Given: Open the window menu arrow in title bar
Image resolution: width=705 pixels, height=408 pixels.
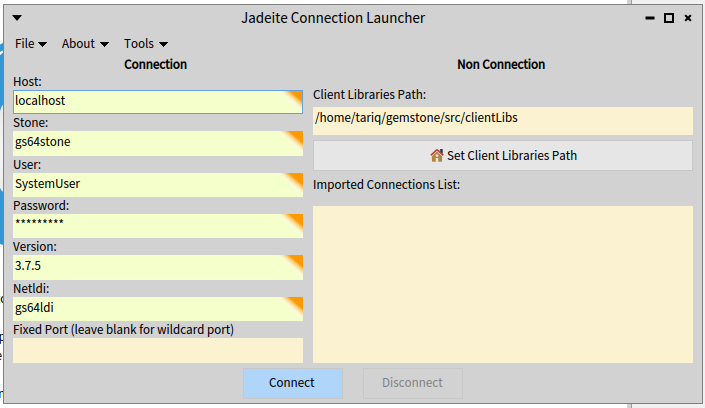Looking at the screenshot, I should tap(18, 18).
